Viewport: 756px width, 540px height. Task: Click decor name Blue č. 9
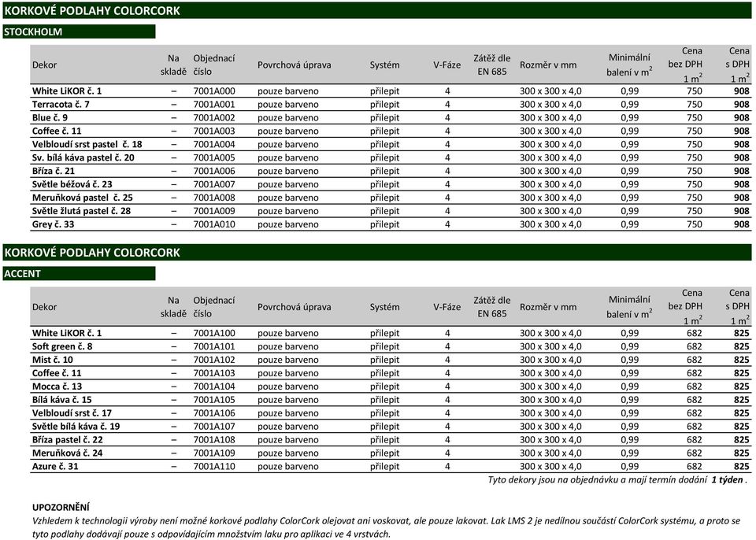tap(50, 117)
